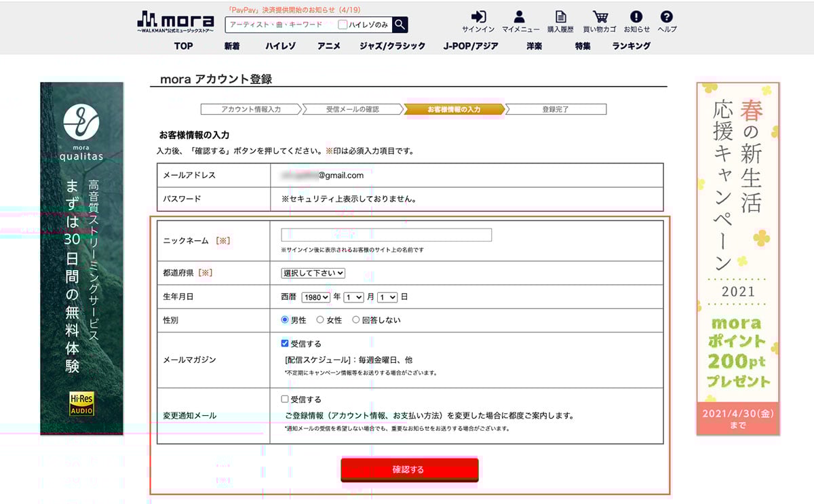Screen dimensions: 814x504
Task: Open the J-POP/アジア menu item
Action: coord(471,46)
